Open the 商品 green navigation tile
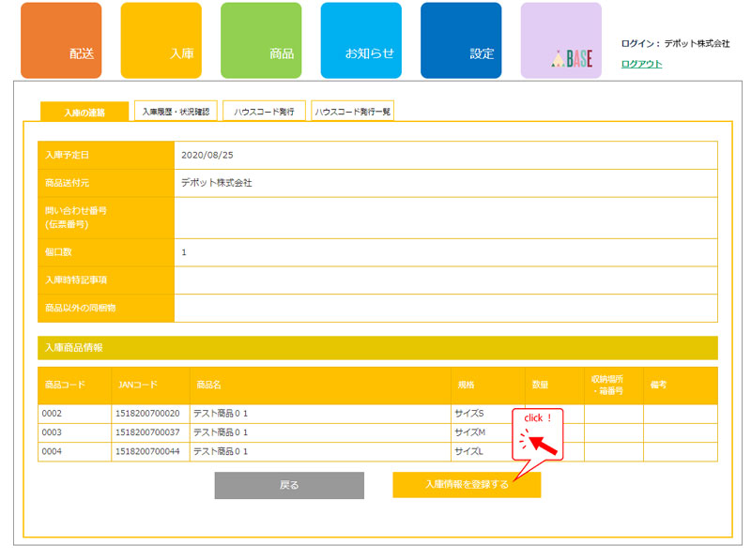Image resolution: width=751 pixels, height=560 pixels. 261,40
